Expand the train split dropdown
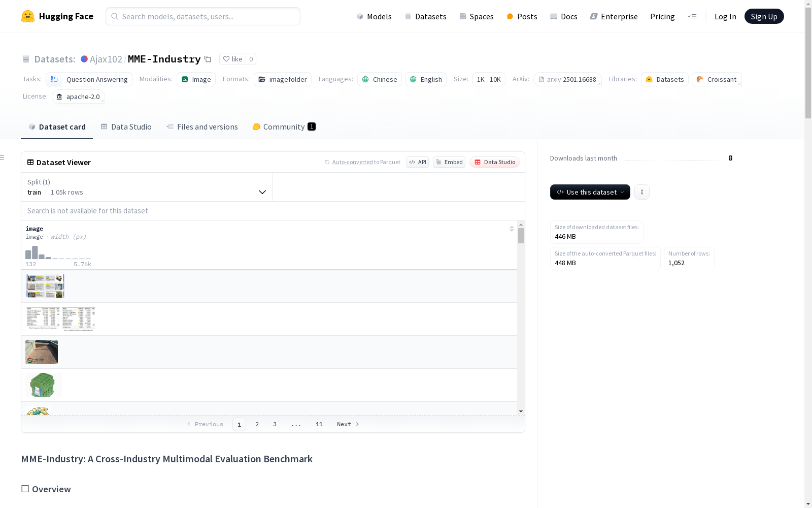This screenshot has width=812, height=508. pyautogui.click(x=147, y=187)
